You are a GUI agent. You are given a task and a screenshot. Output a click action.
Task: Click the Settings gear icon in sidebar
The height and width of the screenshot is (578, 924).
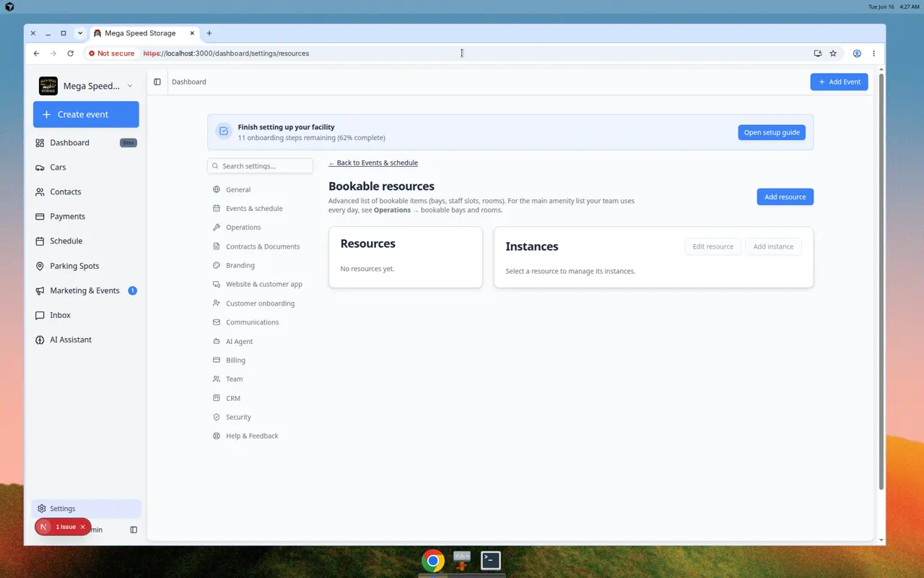pyautogui.click(x=42, y=509)
